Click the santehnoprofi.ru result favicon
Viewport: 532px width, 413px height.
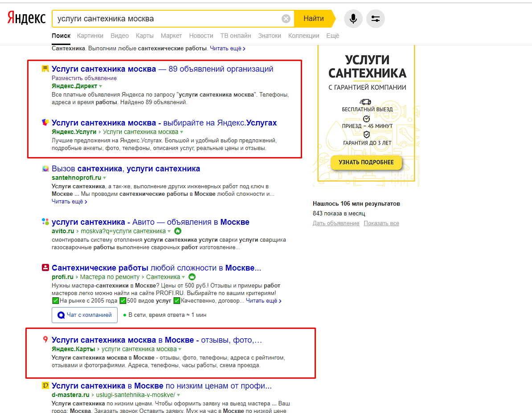(45, 168)
